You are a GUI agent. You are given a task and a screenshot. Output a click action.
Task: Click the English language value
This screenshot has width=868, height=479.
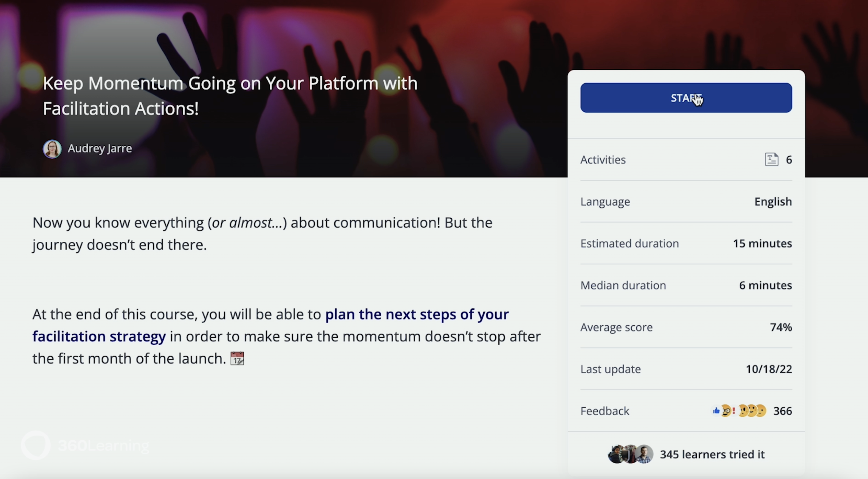pos(773,201)
